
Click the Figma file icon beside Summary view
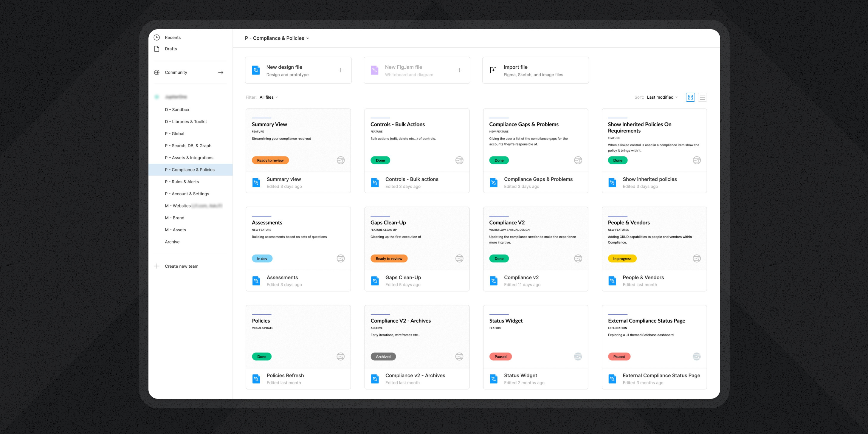pos(256,182)
